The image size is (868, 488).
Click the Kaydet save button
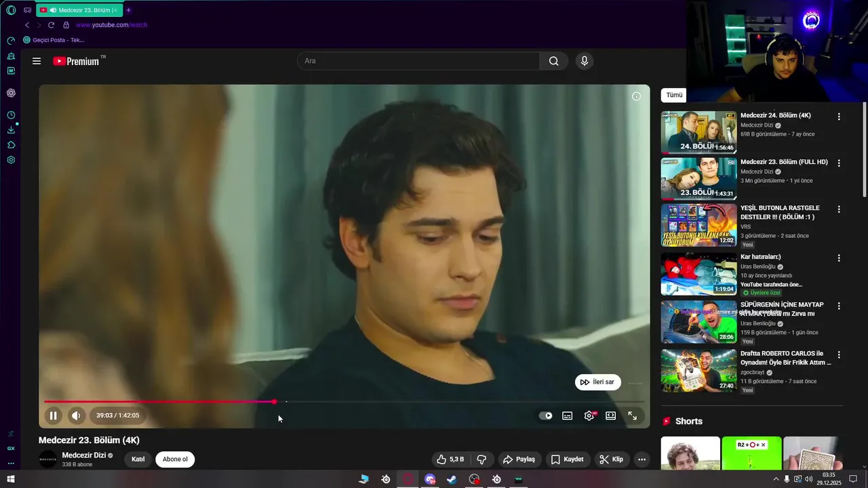[567, 460]
